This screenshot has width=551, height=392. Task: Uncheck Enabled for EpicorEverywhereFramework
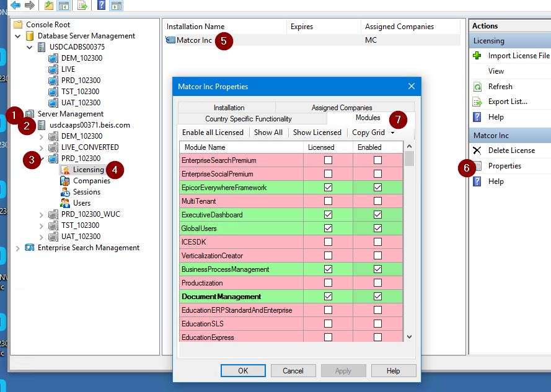[377, 188]
